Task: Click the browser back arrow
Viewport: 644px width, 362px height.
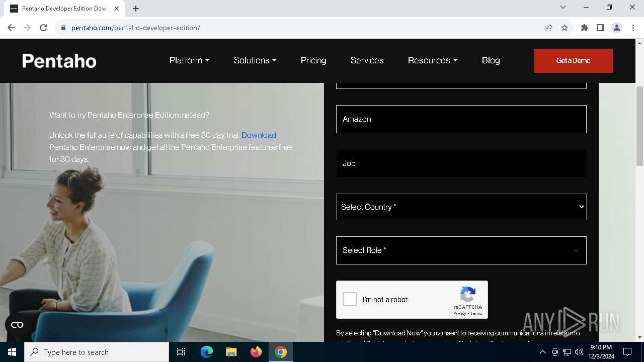Action: pos(11,28)
